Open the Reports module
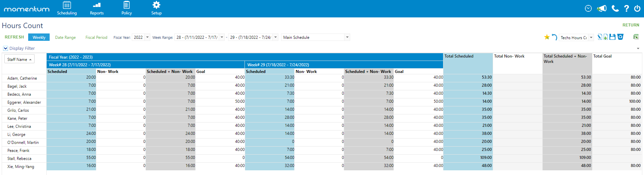Viewport: 644px width, 175px height. click(97, 8)
